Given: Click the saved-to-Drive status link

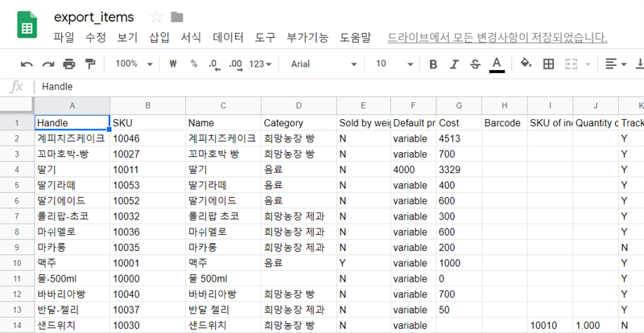Looking at the screenshot, I should point(497,38).
